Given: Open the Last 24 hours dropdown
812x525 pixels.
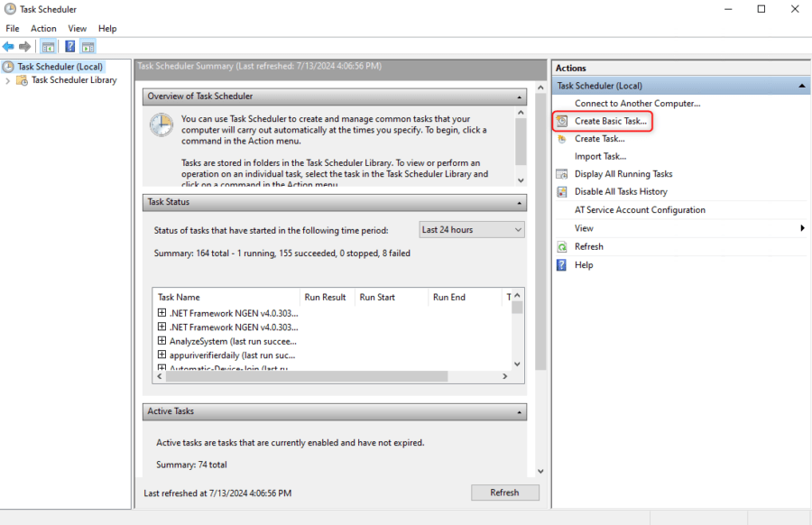Looking at the screenshot, I should [519, 229].
